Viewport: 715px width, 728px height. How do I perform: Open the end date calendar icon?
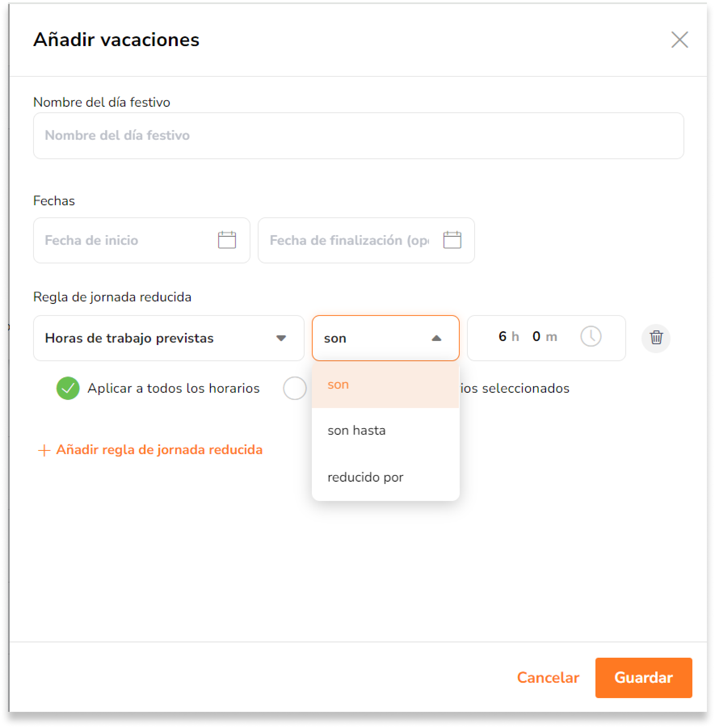point(452,240)
